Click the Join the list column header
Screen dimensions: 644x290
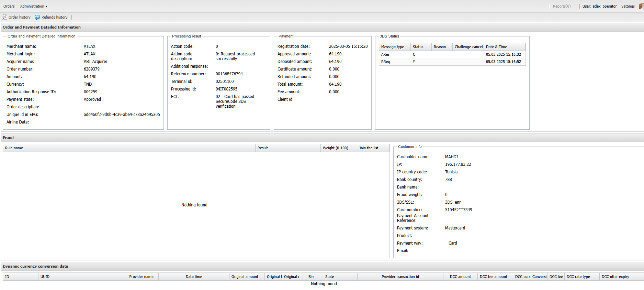pyautogui.click(x=368, y=148)
